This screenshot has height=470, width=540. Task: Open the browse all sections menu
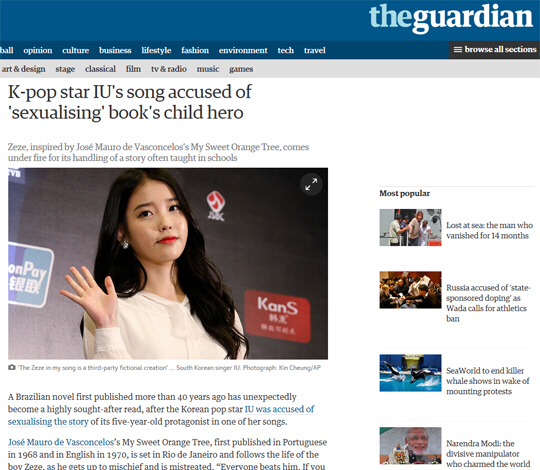coord(494,50)
